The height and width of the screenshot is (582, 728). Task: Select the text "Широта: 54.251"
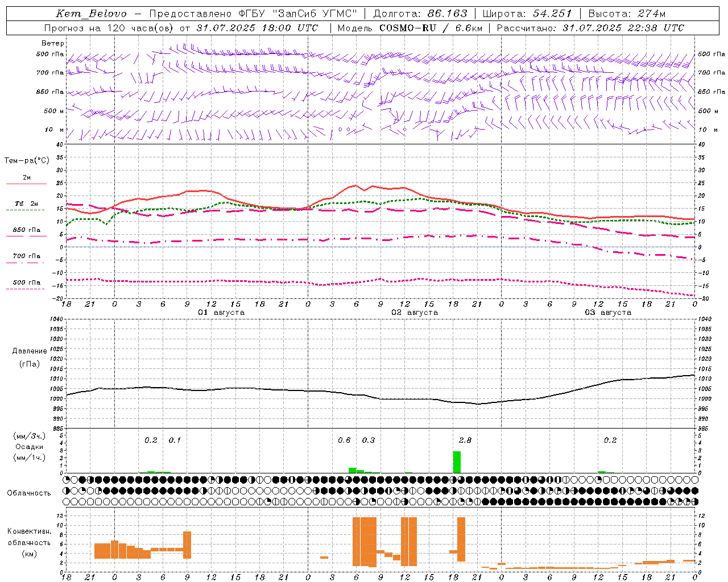pos(527,14)
